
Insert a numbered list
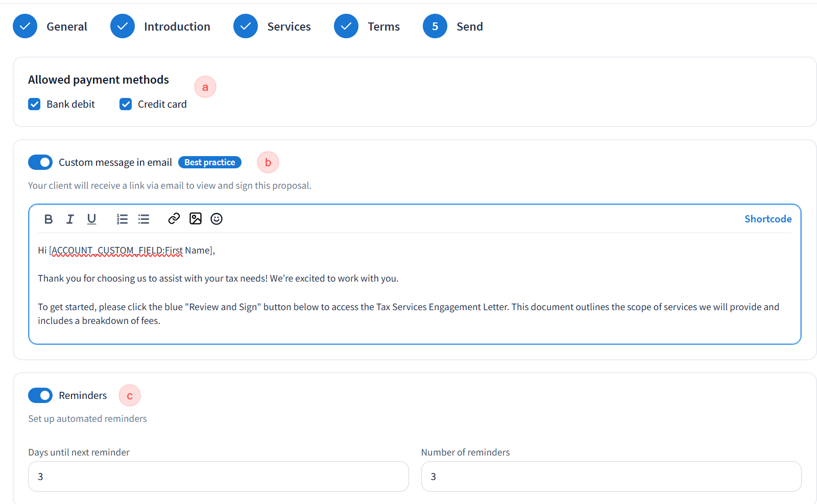[122, 219]
